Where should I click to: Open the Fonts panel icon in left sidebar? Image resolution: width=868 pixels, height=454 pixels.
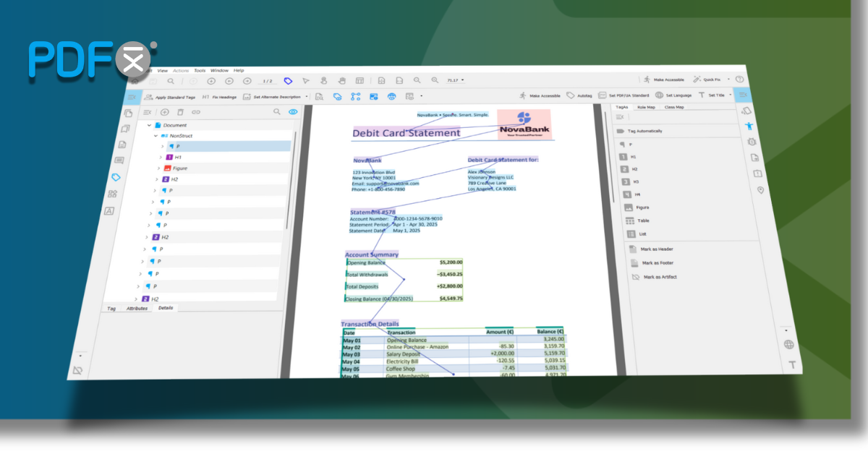click(109, 211)
